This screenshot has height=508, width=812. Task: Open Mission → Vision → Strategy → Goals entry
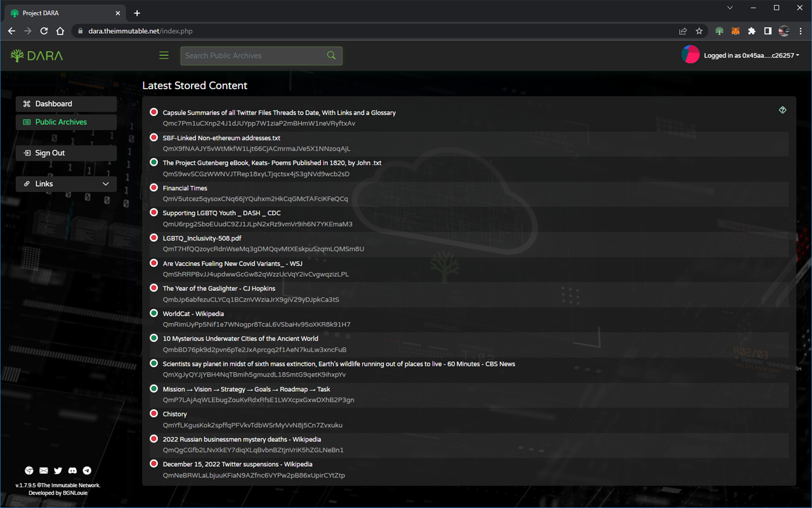tap(246, 389)
